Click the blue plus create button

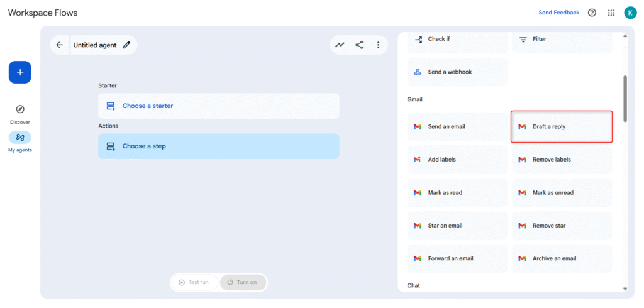pos(20,72)
